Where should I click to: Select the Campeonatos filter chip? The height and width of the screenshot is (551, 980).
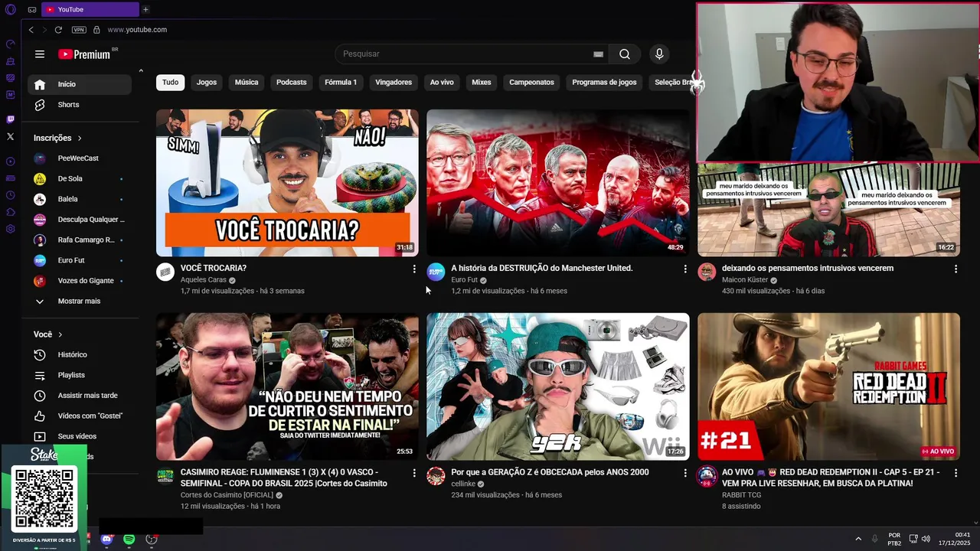[x=531, y=83]
